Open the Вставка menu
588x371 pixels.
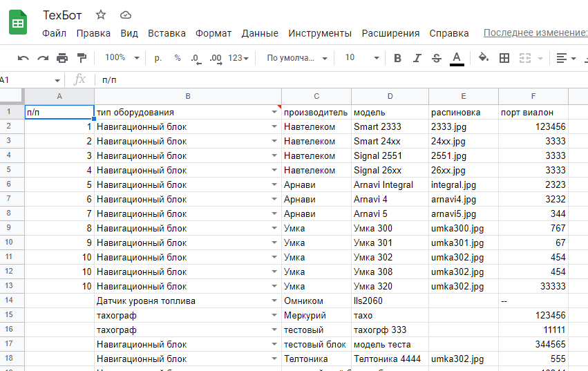click(167, 33)
